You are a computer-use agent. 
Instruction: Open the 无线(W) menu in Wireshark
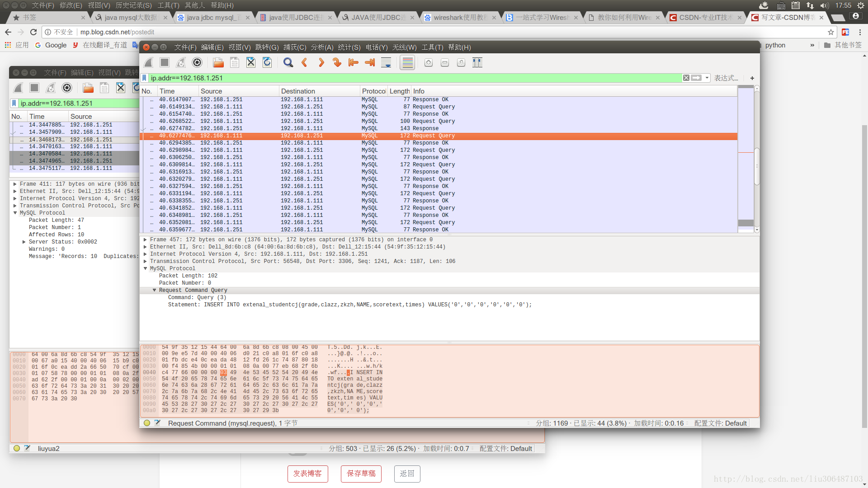click(404, 47)
